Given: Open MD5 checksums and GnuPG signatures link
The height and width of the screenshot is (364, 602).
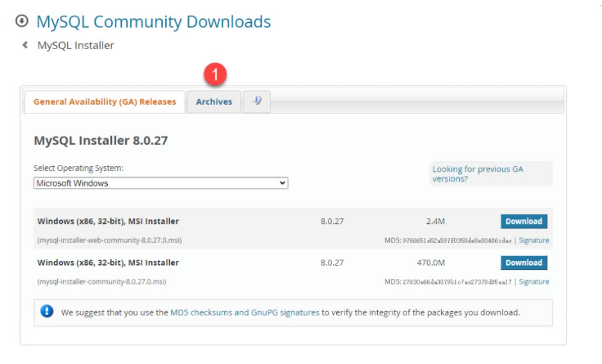Looking at the screenshot, I should click(245, 312).
